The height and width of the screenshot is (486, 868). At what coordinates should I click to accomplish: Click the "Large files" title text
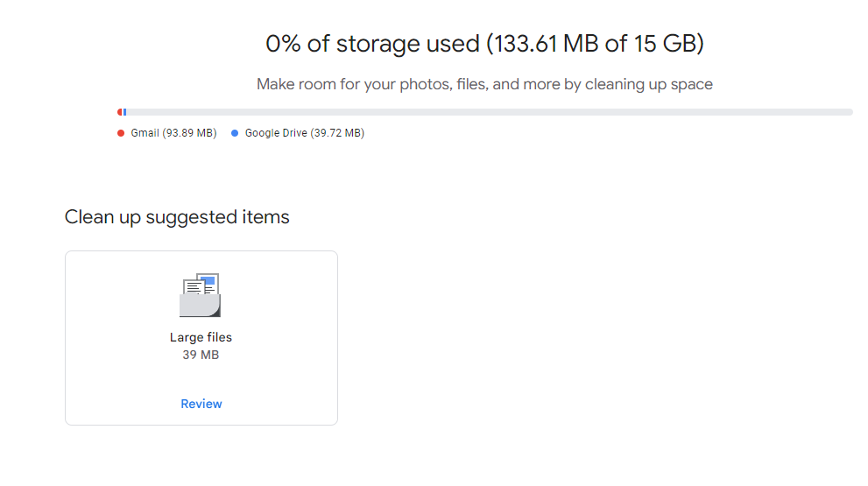[201, 337]
